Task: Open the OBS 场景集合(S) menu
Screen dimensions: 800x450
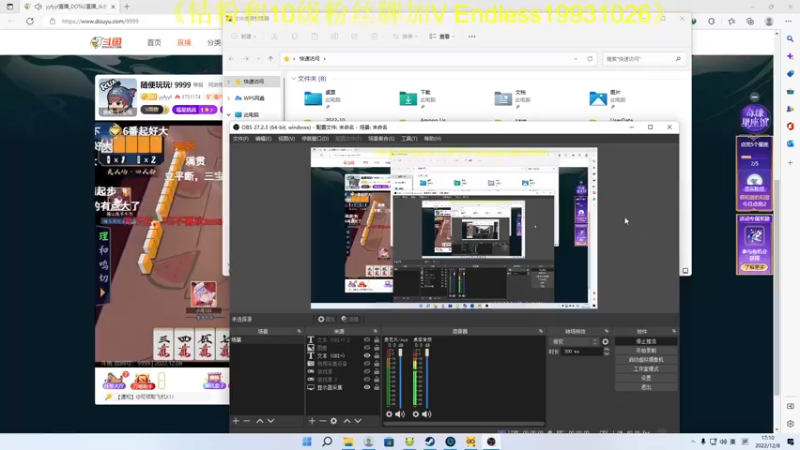Action: pyautogui.click(x=381, y=139)
